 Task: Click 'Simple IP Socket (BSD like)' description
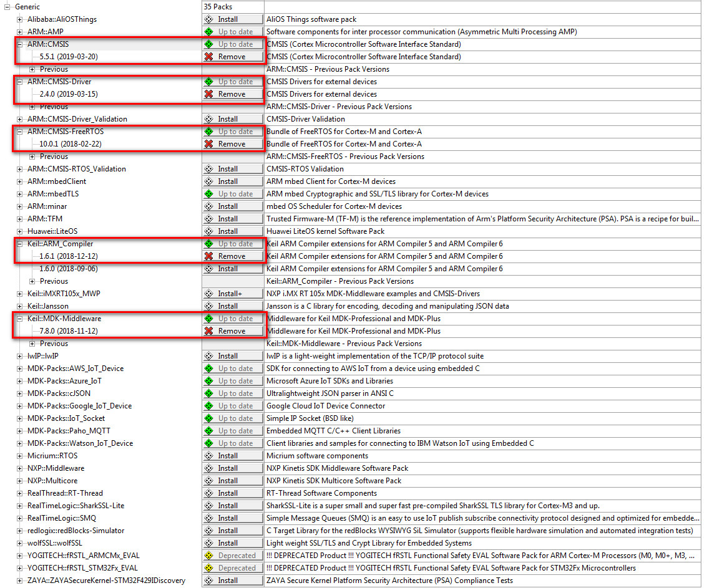point(310,418)
